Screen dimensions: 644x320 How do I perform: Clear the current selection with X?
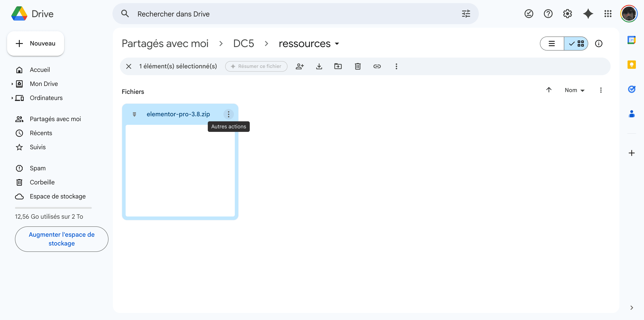pyautogui.click(x=129, y=66)
